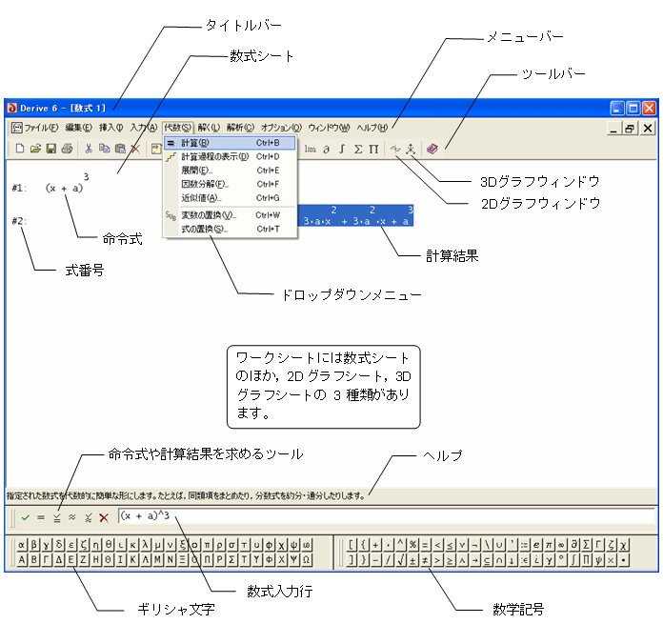
Task: Insert the ∩ intersection symbol
Action: 499,560
